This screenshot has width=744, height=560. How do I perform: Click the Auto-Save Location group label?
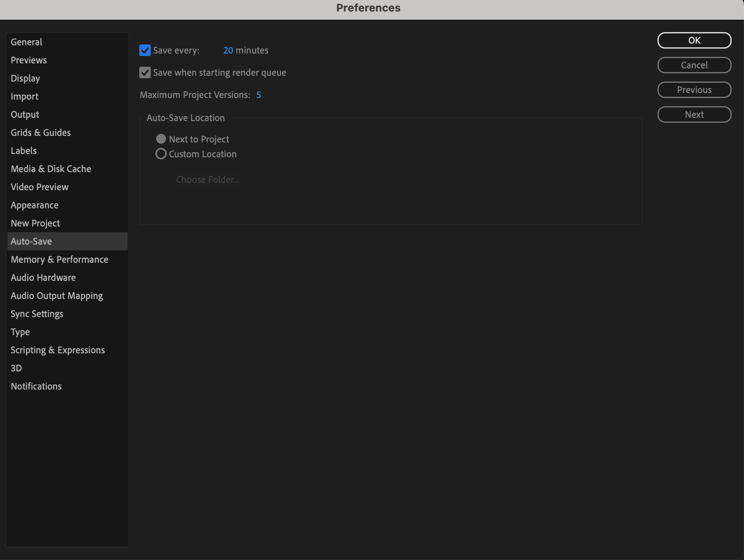[186, 118]
